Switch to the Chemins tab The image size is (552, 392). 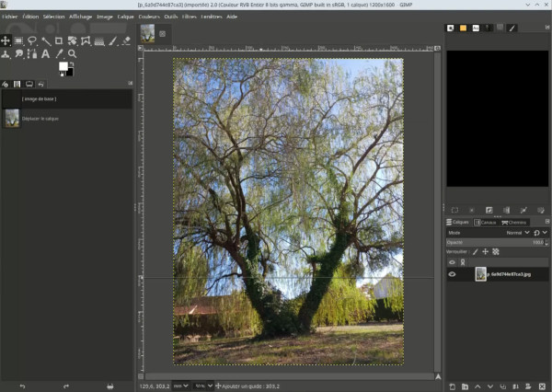click(x=514, y=223)
